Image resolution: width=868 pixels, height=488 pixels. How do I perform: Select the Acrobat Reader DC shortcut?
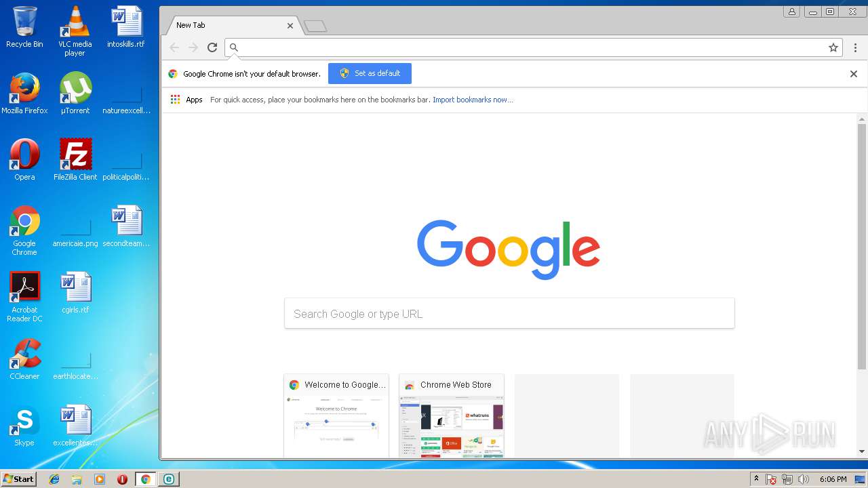pos(24,297)
